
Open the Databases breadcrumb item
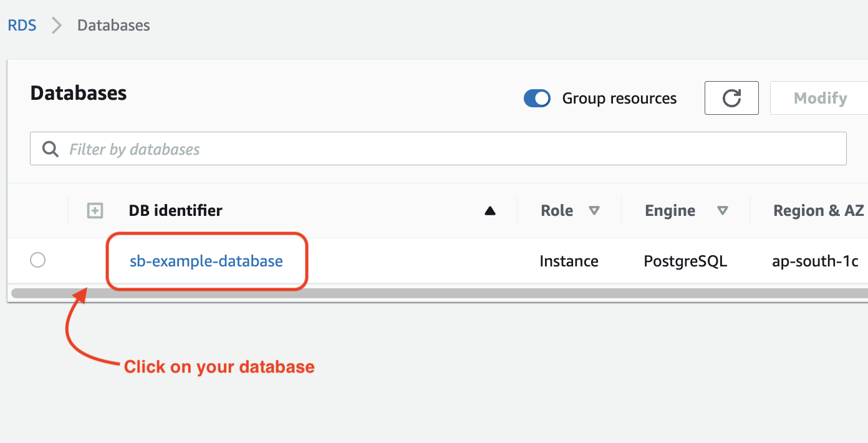coord(113,26)
